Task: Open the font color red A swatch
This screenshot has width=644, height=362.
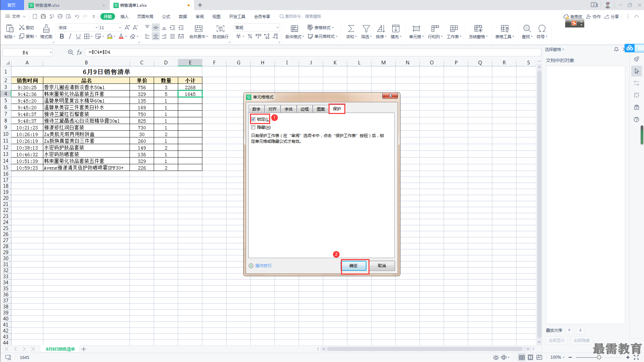Action: coord(121,36)
